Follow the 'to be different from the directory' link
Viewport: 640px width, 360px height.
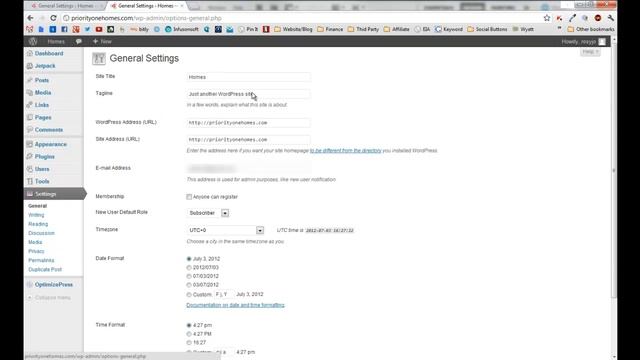tap(345, 151)
